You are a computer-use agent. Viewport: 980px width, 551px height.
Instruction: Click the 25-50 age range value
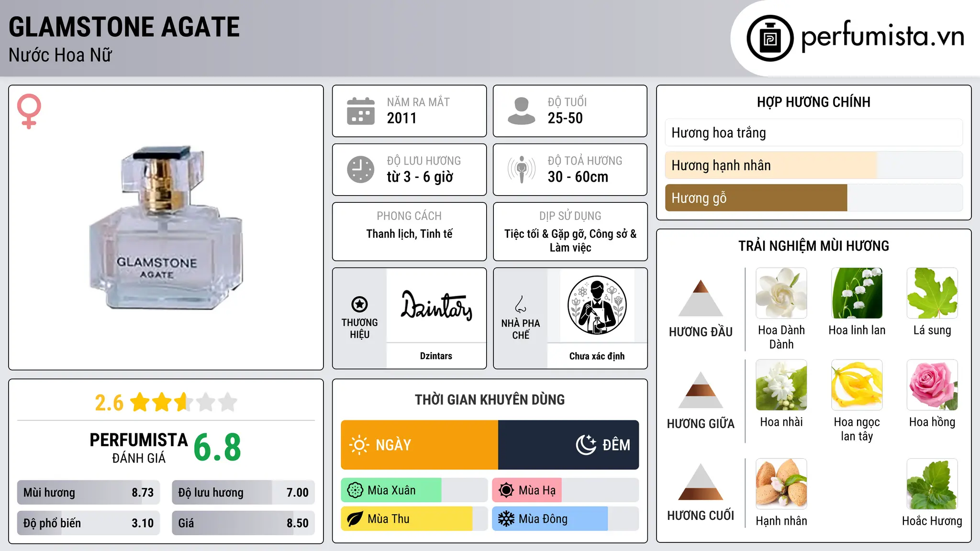click(x=565, y=118)
